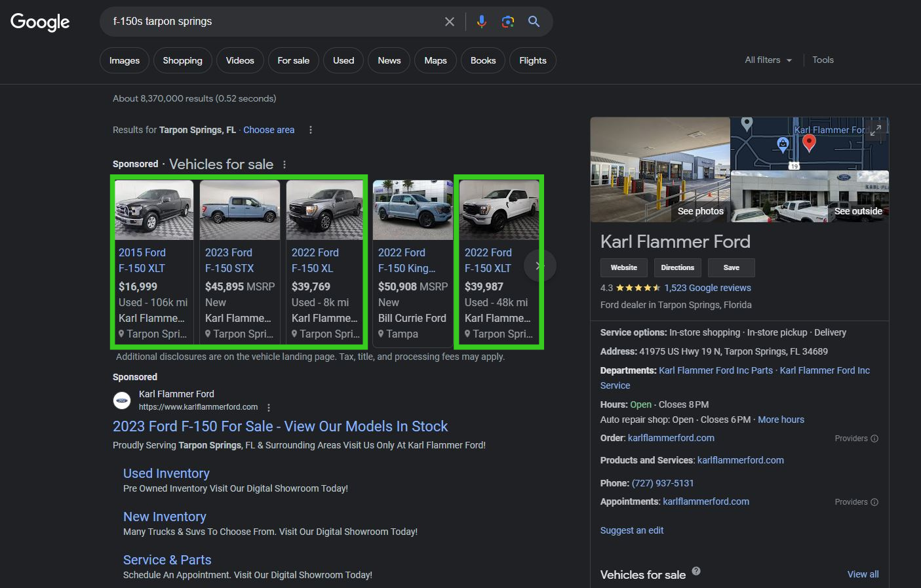The width and height of the screenshot is (921, 588).
Task: Click Choose area link
Action: 269,130
